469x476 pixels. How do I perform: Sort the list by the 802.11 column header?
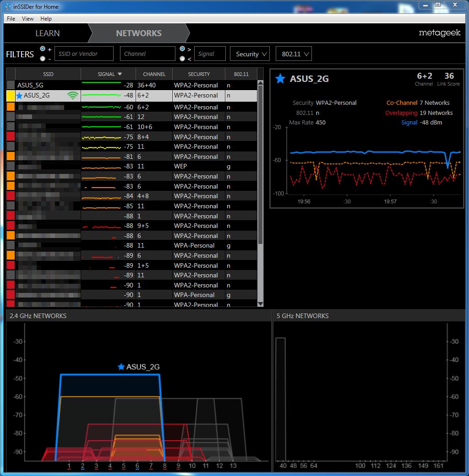click(241, 74)
